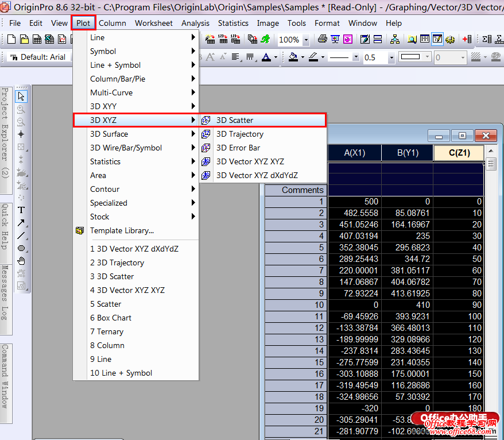Image resolution: width=504 pixels, height=440 pixels.
Task: Click the green Recalculate running-man icon
Action: pyautogui.click(x=265, y=40)
